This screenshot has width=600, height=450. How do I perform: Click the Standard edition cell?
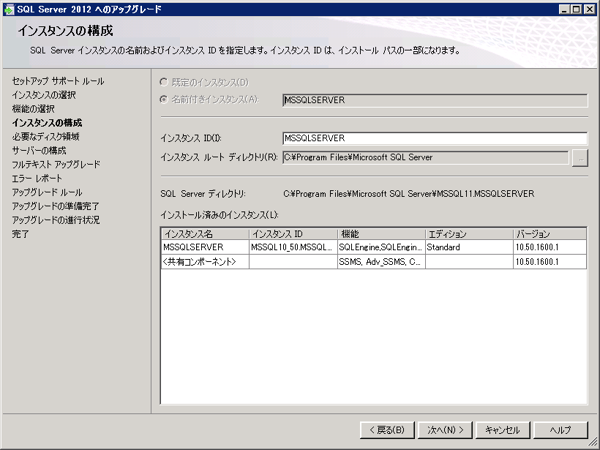pos(469,247)
